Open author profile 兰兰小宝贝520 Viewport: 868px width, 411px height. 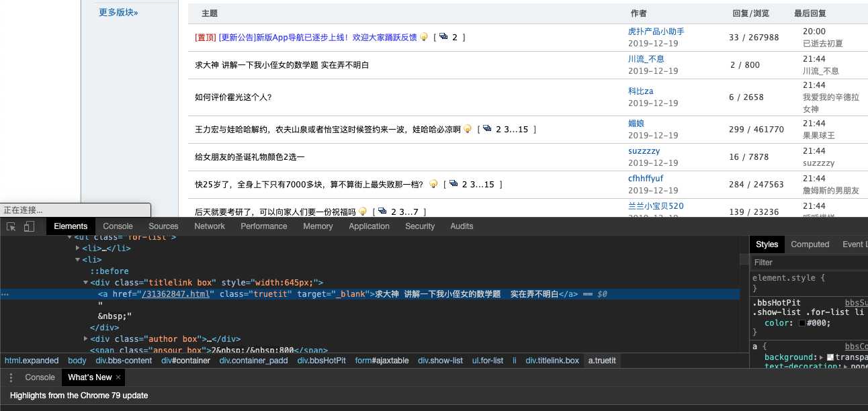(x=656, y=206)
